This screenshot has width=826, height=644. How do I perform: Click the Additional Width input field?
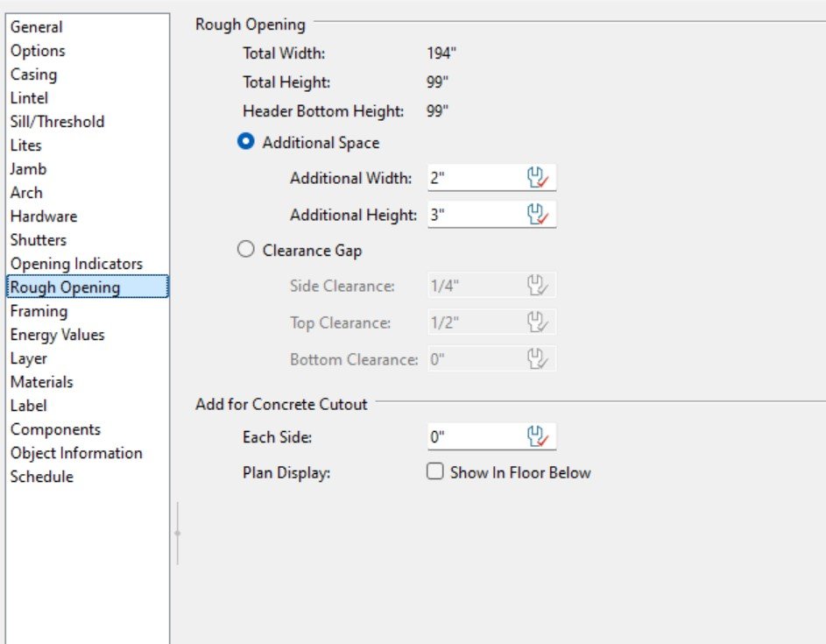tap(473, 178)
